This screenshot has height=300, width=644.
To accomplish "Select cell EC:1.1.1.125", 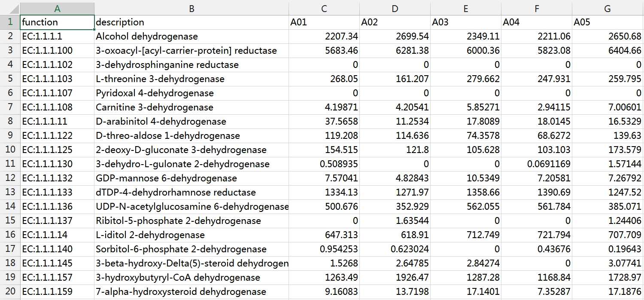I will tap(57, 150).
